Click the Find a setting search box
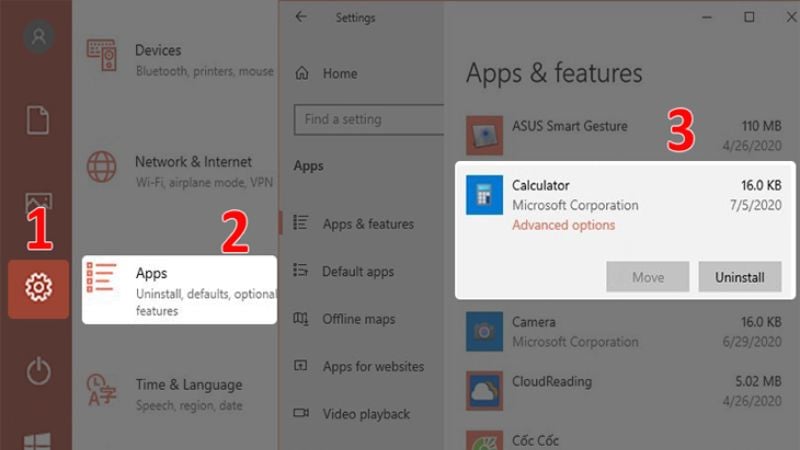 click(369, 119)
